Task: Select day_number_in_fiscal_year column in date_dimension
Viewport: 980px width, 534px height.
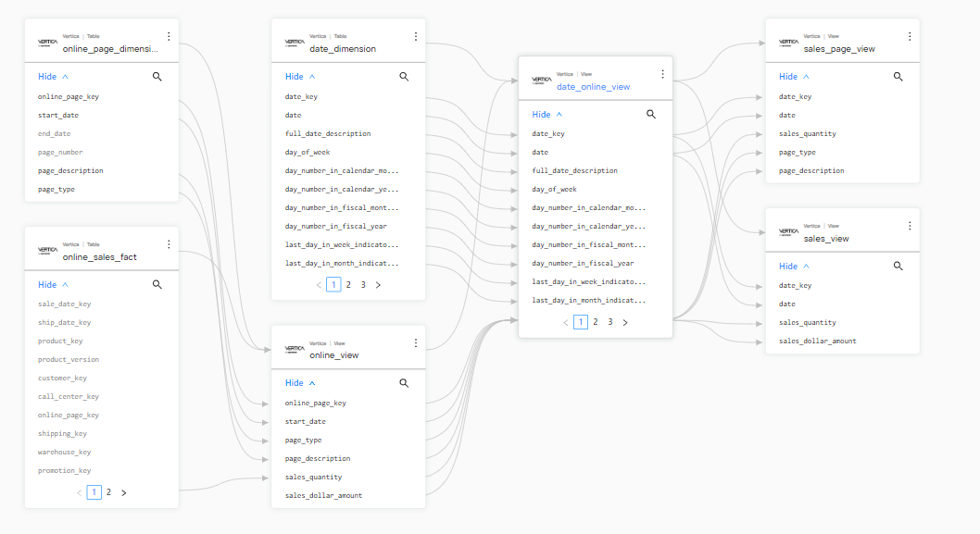Action: click(x=336, y=226)
